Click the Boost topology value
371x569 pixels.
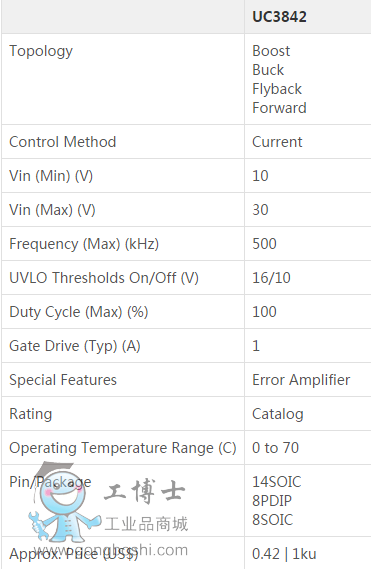[271, 51]
